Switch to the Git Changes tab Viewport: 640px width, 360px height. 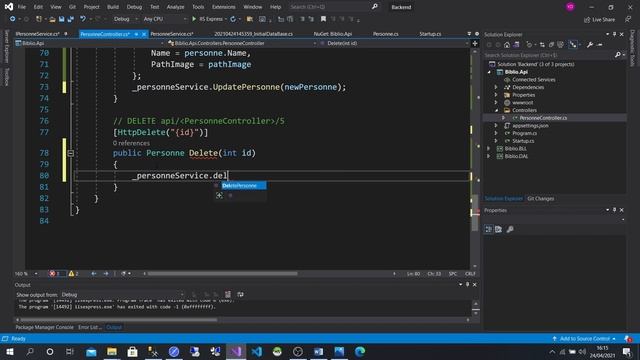point(540,198)
